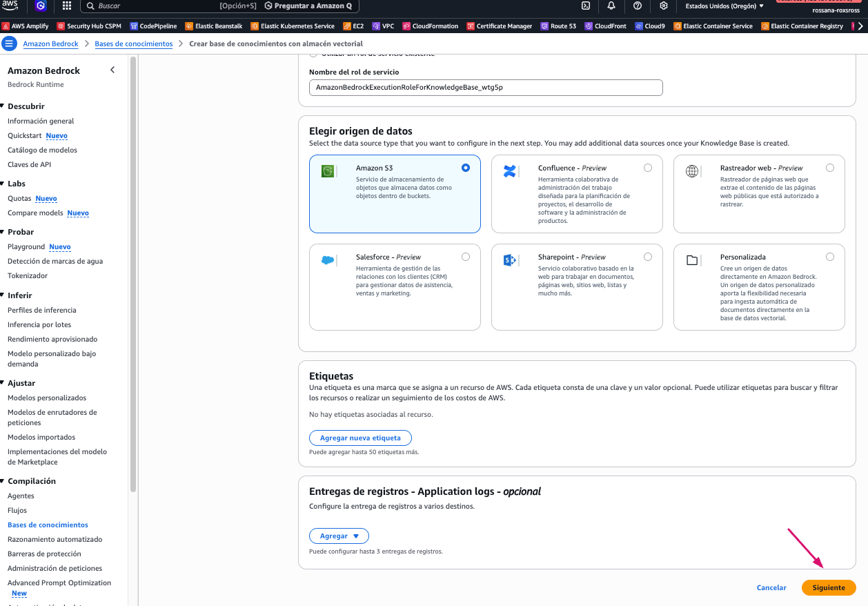Open the AWS home logo
Screen dimensions: 868x606
click(10, 6)
